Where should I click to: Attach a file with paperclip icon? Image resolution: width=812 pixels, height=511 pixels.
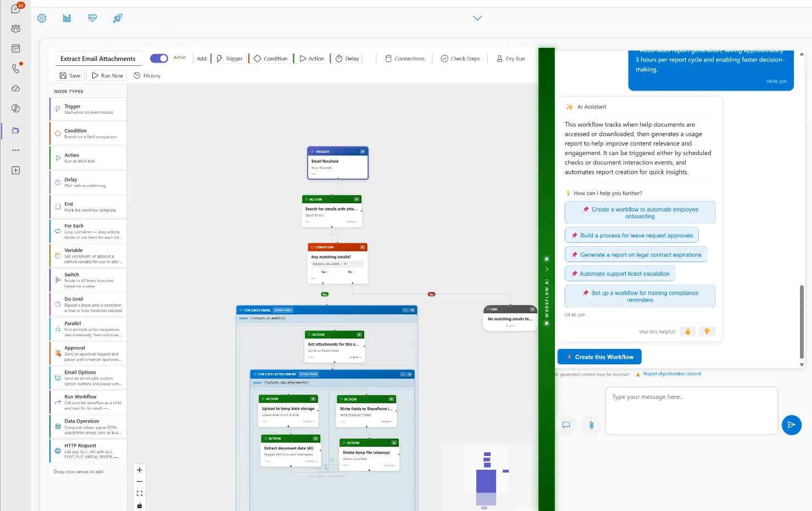[x=591, y=425]
